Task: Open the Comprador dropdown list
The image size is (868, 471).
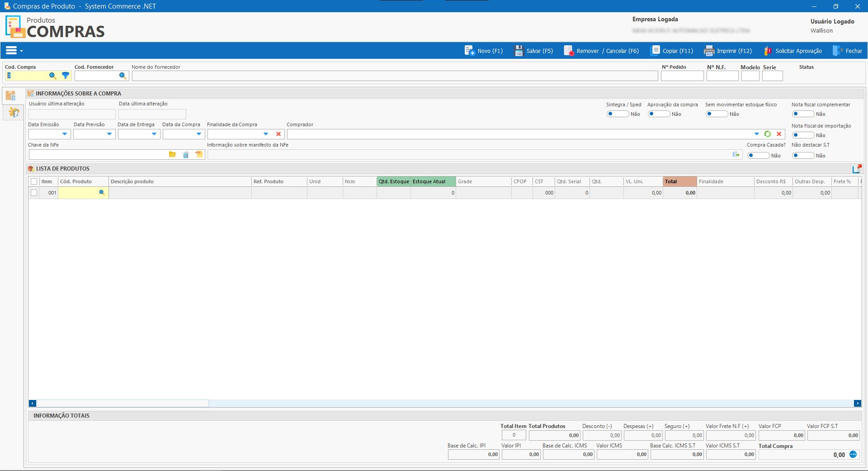Action: (757, 134)
